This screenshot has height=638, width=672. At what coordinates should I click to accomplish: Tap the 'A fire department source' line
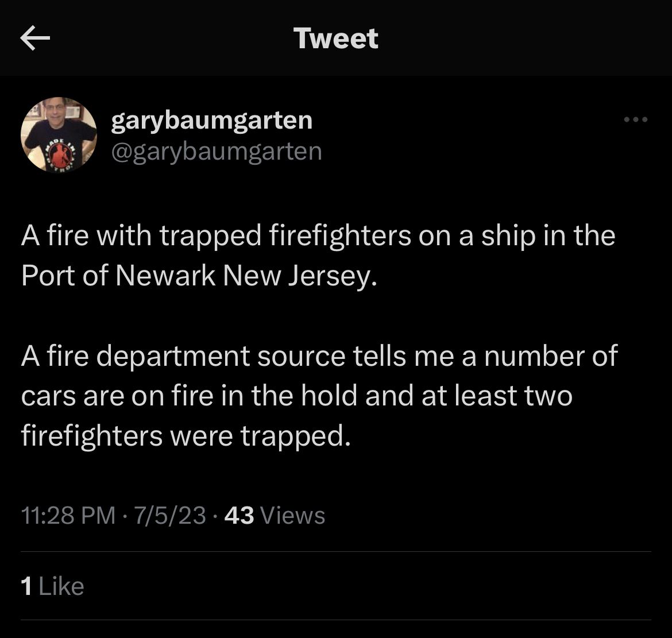point(319,356)
